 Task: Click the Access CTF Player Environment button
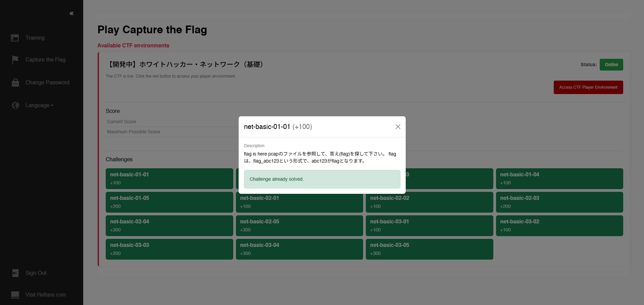coord(588,87)
